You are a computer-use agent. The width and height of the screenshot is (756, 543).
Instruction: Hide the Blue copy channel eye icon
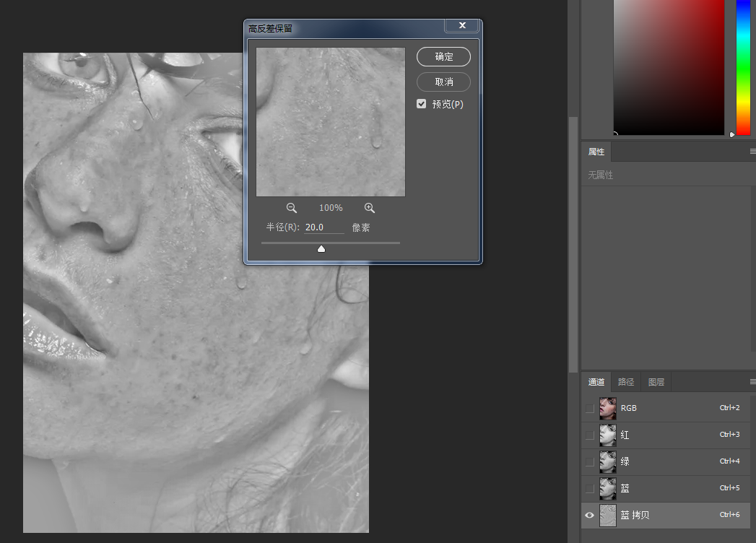click(x=589, y=515)
